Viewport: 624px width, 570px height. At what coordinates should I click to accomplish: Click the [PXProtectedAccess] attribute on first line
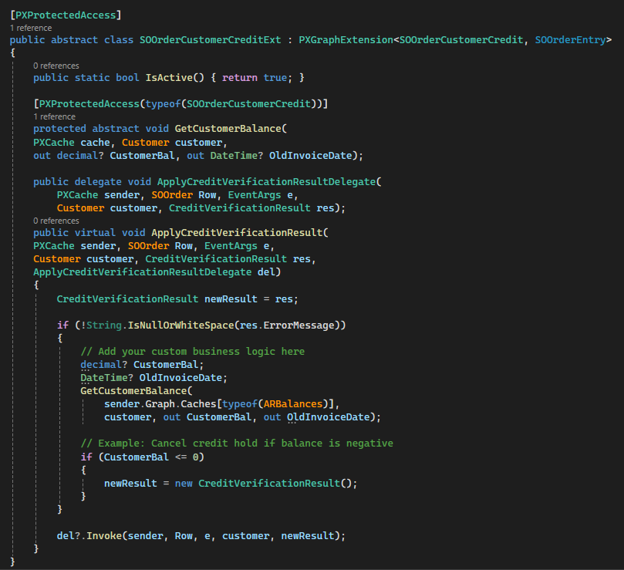[x=64, y=15]
